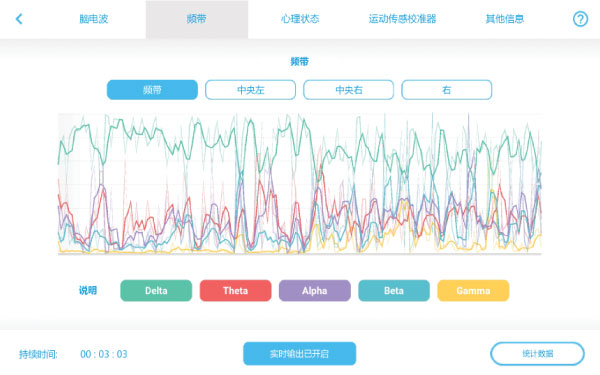
Task: Open the help question mark icon
Action: coord(580,19)
